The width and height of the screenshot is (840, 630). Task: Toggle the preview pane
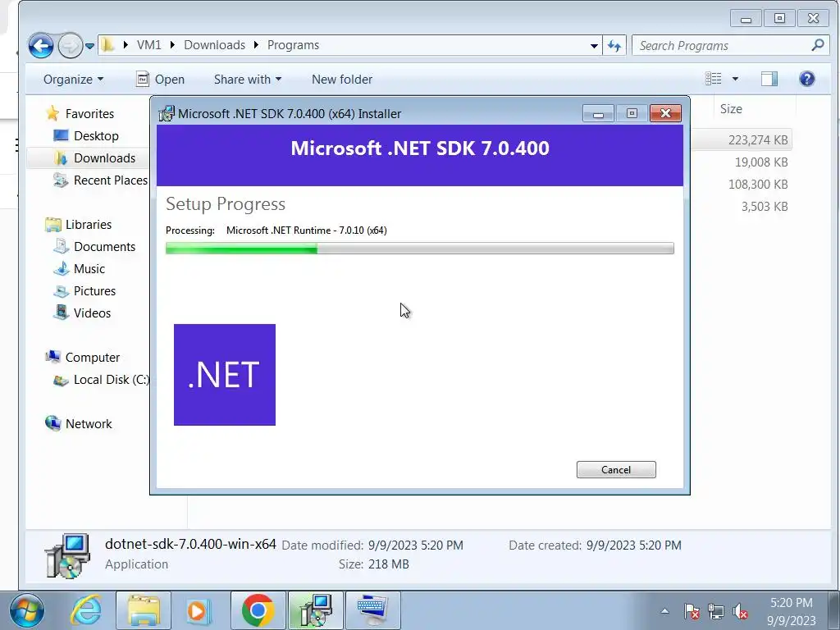coord(769,79)
